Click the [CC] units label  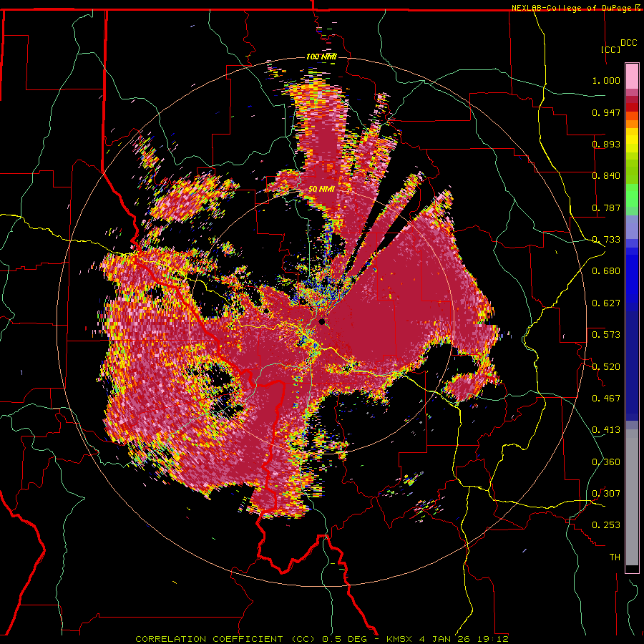611,49
